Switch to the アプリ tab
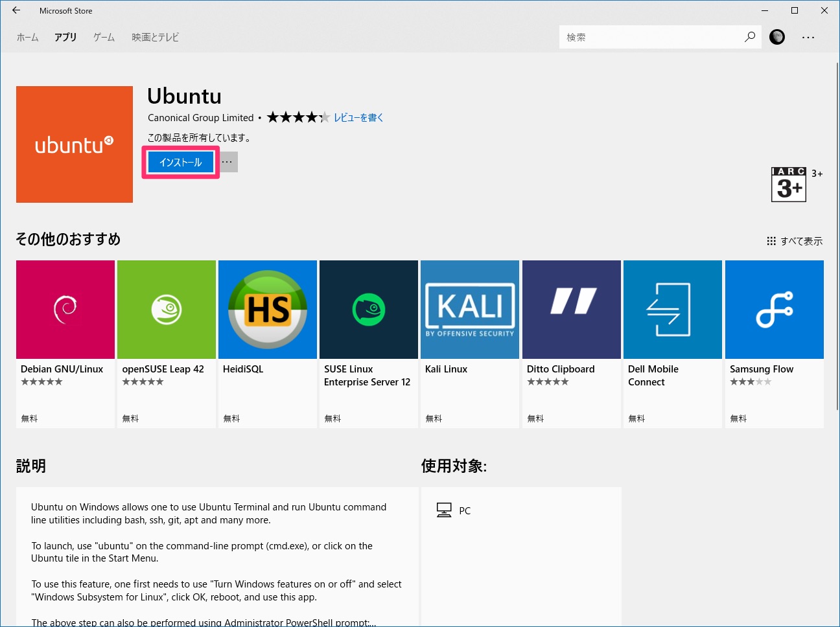This screenshot has height=627, width=840. [x=65, y=38]
